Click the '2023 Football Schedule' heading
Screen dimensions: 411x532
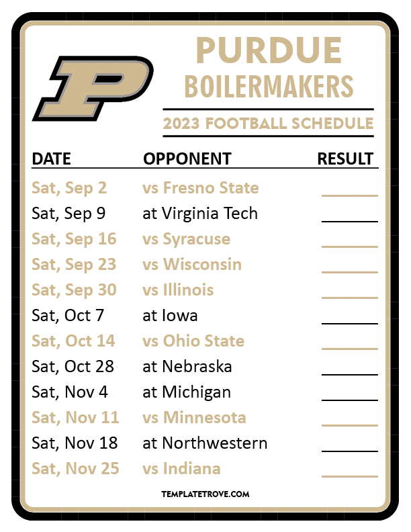(268, 124)
